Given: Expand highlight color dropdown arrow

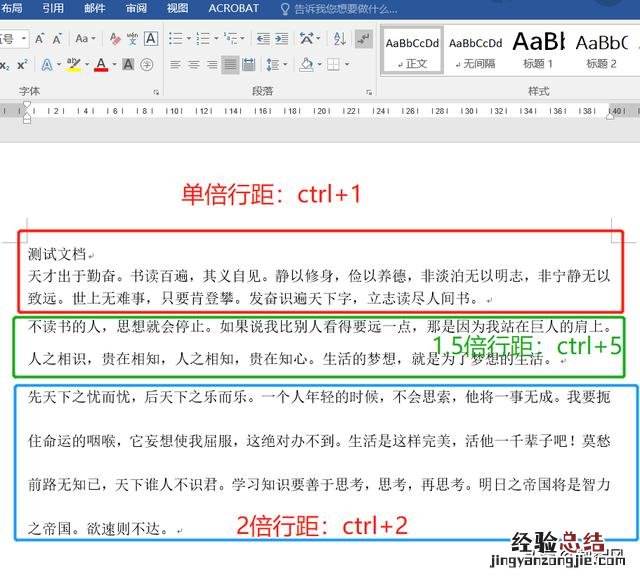Looking at the screenshot, I should [x=87, y=64].
